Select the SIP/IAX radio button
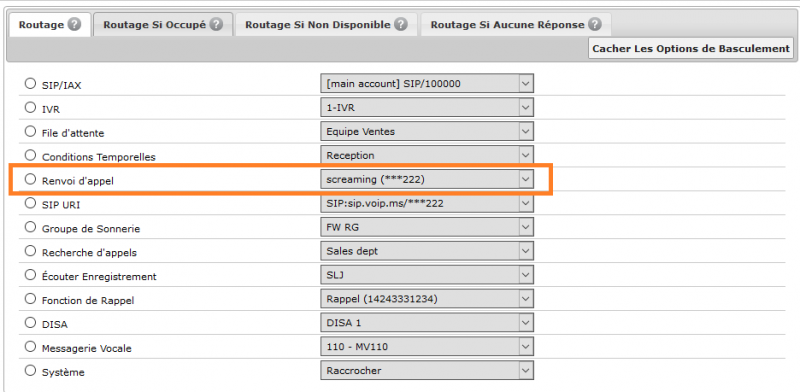The image size is (800, 392). point(31,83)
